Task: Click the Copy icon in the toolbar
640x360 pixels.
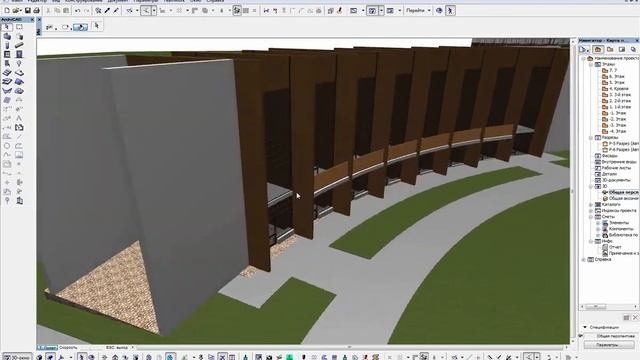Action: (57, 11)
